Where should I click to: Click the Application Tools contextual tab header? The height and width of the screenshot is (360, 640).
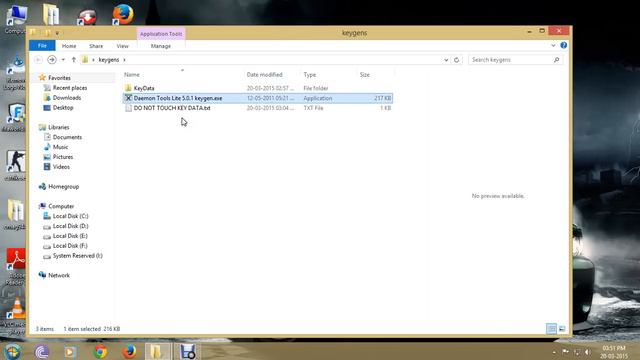pos(161,34)
